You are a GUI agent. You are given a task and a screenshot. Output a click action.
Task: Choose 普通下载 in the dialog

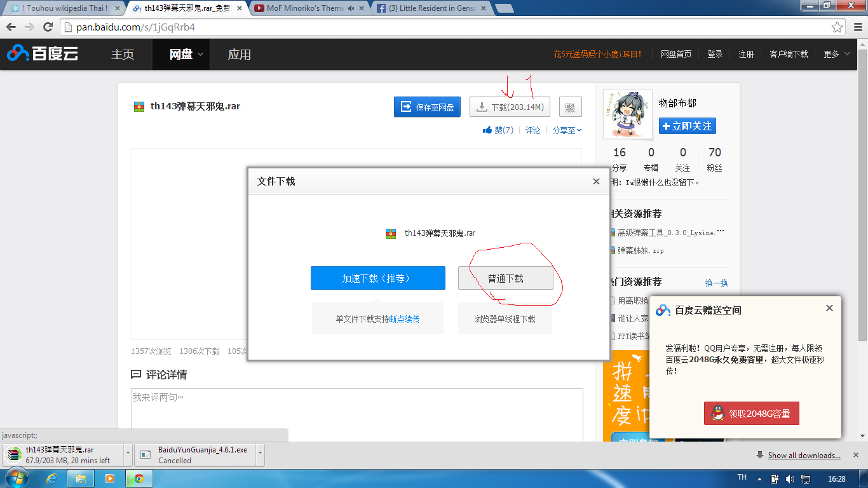pos(505,278)
